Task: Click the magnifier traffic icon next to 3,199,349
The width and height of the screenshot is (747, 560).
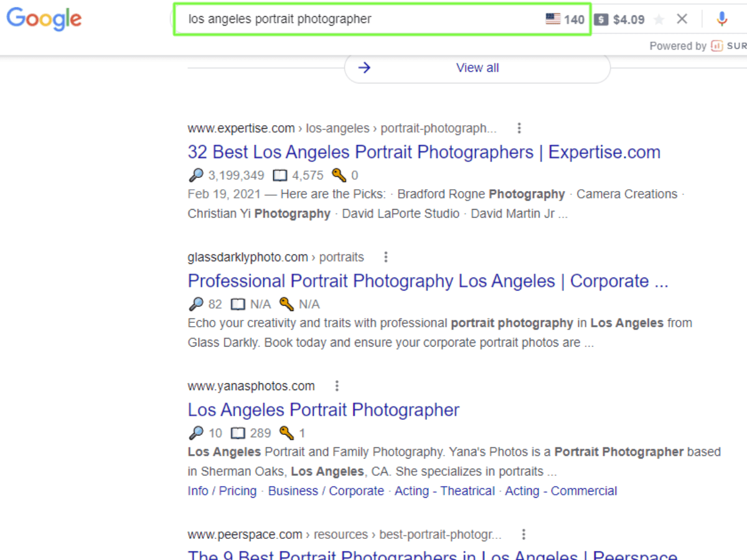Action: pos(196,175)
